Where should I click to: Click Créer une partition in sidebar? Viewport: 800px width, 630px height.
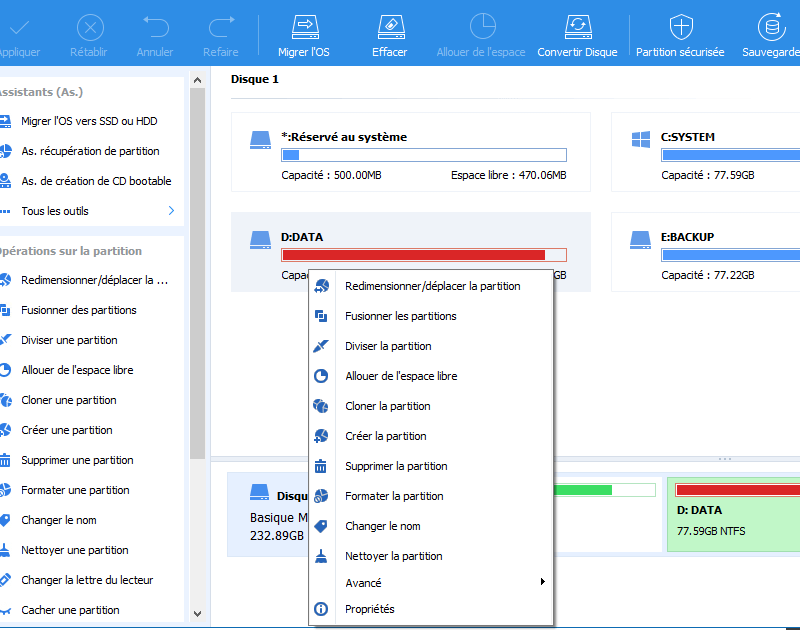point(67,430)
